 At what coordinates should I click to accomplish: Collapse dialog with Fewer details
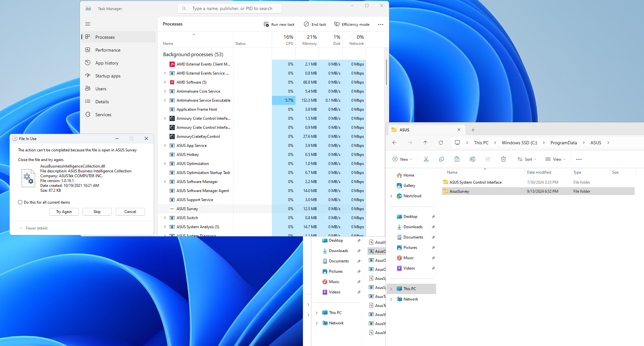click(x=34, y=228)
